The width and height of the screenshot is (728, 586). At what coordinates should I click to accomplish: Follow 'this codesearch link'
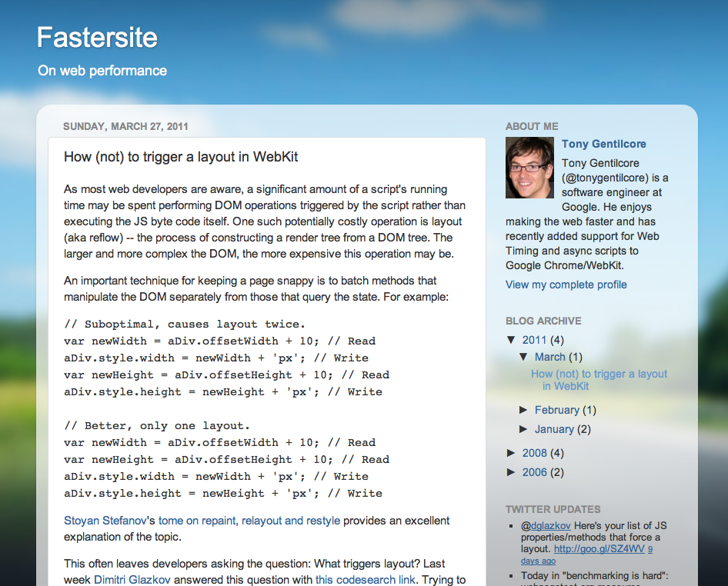tap(365, 580)
